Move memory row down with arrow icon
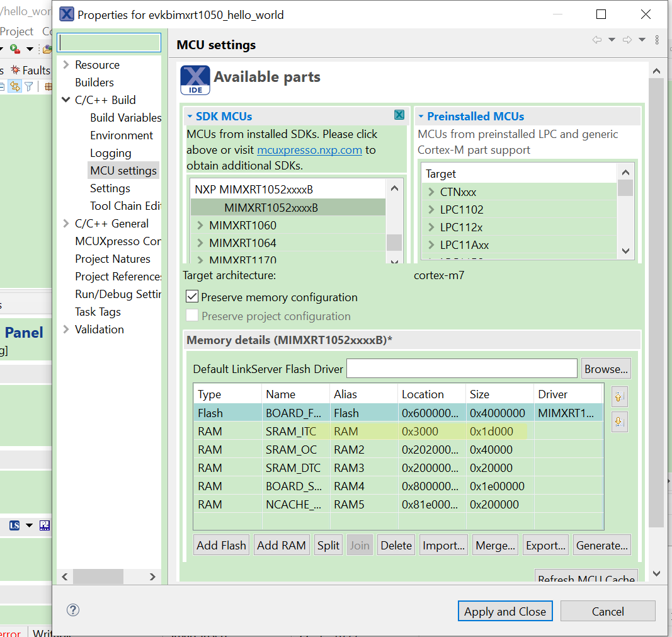672x637 pixels. (x=619, y=422)
